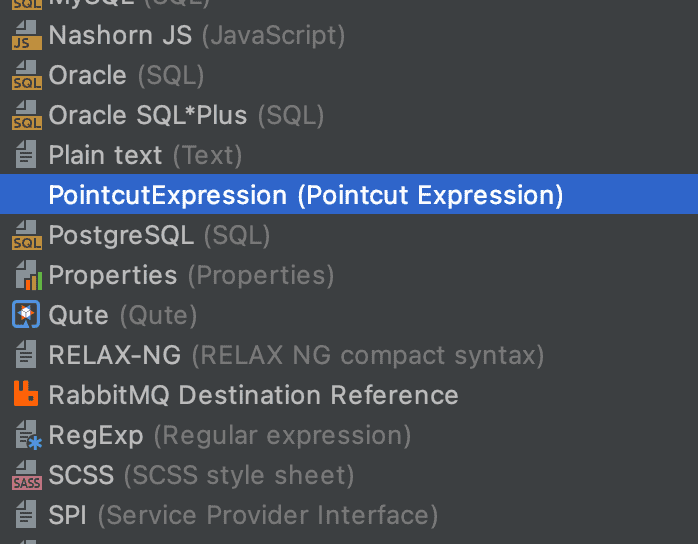Click the Plain text document icon
The image size is (698, 544).
(26, 155)
